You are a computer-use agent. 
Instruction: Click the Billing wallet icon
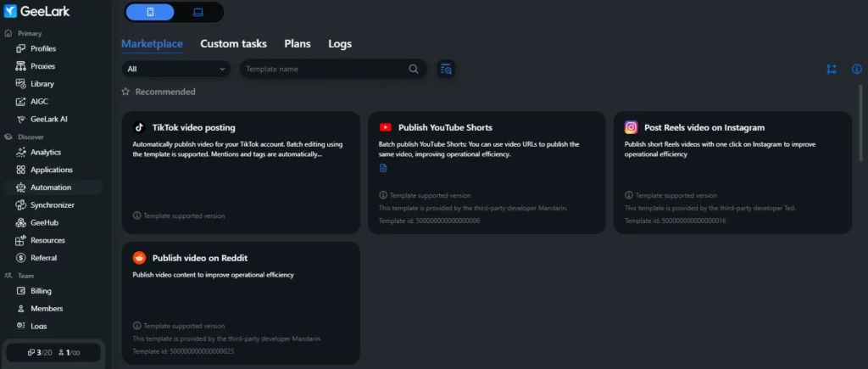pyautogui.click(x=20, y=291)
